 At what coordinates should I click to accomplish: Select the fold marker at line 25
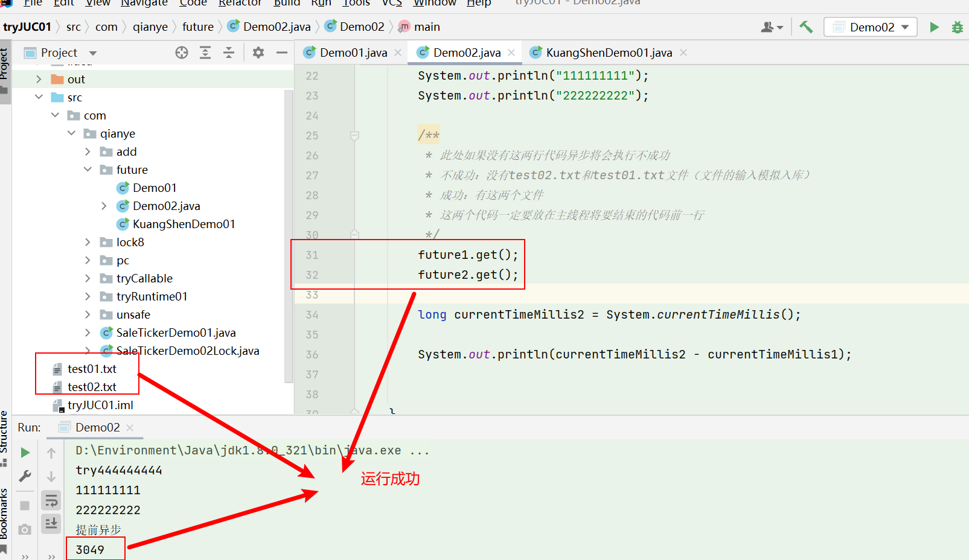click(x=354, y=135)
